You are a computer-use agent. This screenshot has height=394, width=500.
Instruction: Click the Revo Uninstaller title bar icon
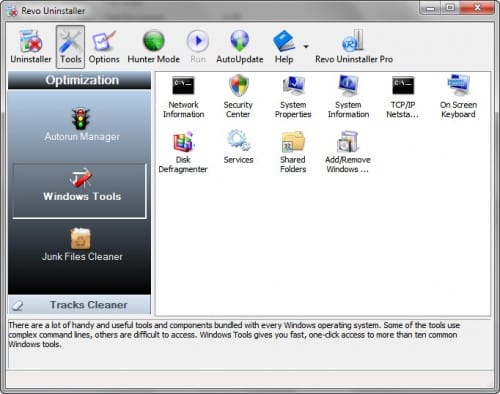coord(12,11)
